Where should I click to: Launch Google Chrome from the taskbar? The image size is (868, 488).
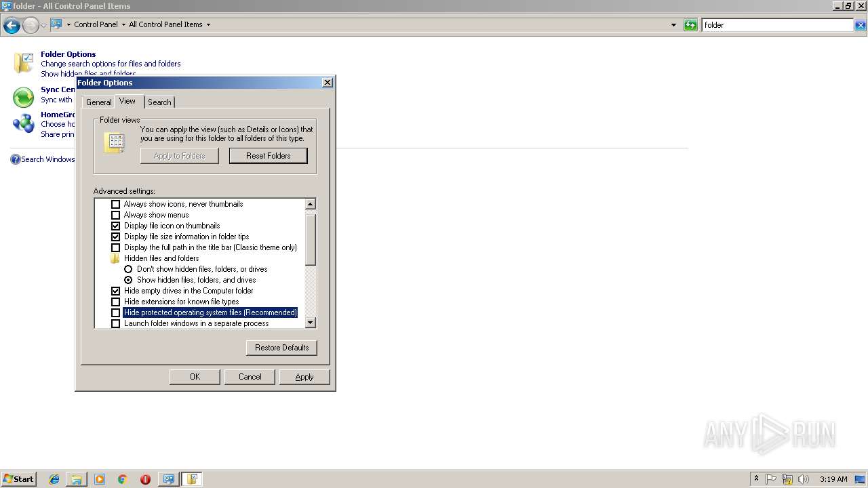point(123,479)
